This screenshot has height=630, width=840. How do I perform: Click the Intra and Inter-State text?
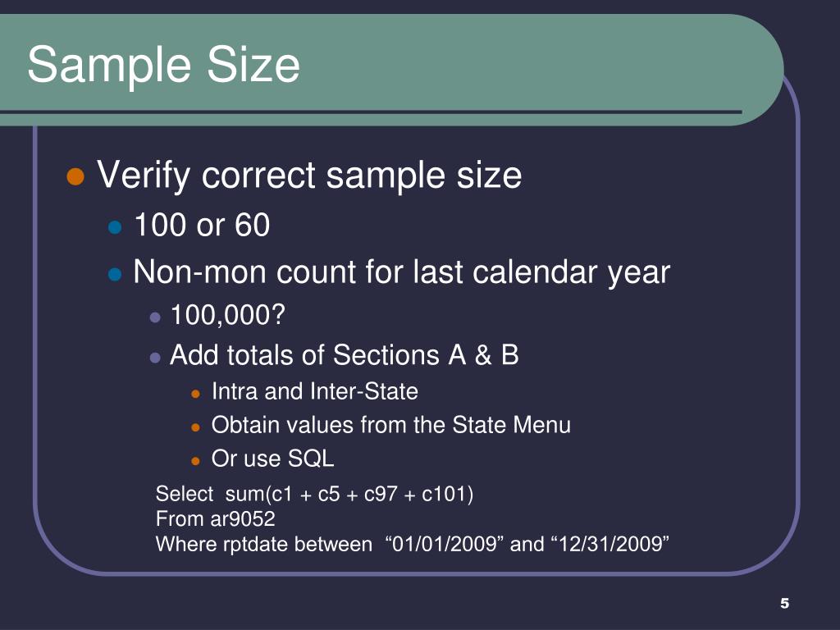314,391
